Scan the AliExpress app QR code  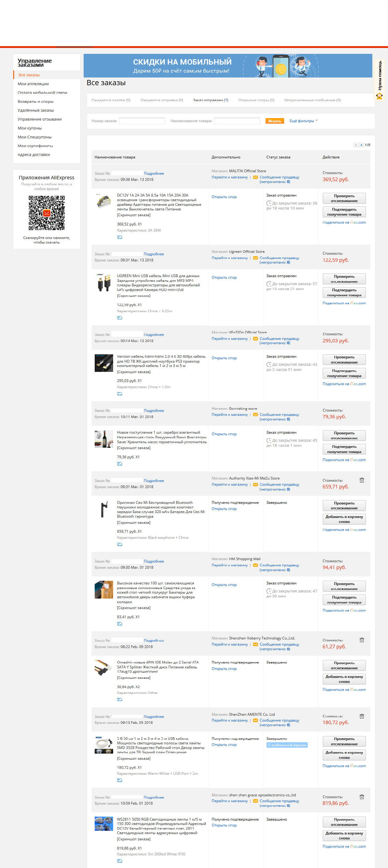tap(46, 213)
